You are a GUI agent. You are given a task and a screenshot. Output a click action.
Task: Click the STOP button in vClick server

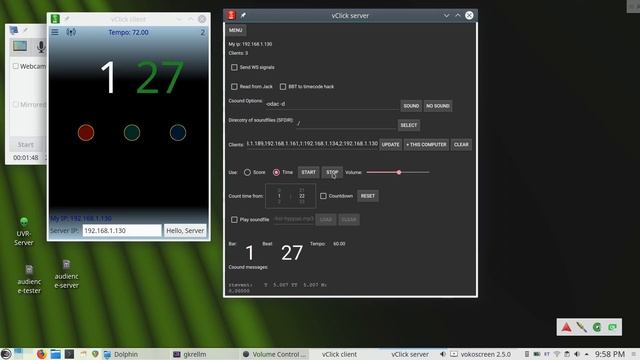(332, 172)
